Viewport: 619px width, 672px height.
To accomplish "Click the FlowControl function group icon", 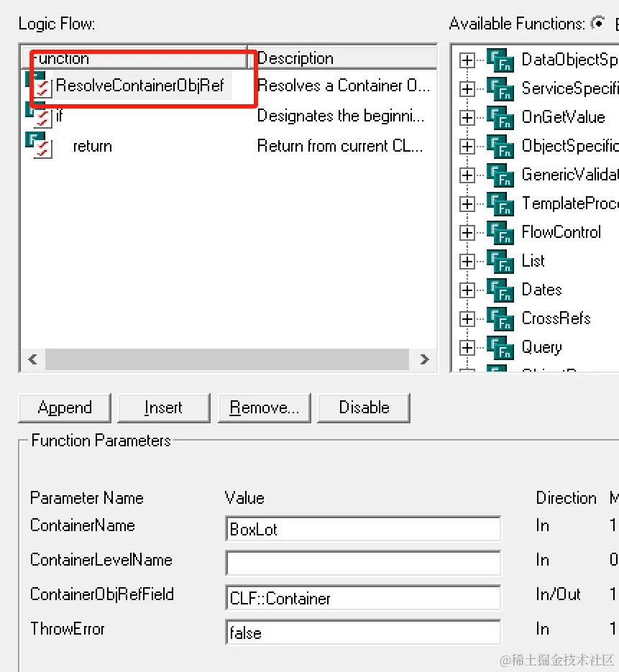I will [500, 232].
